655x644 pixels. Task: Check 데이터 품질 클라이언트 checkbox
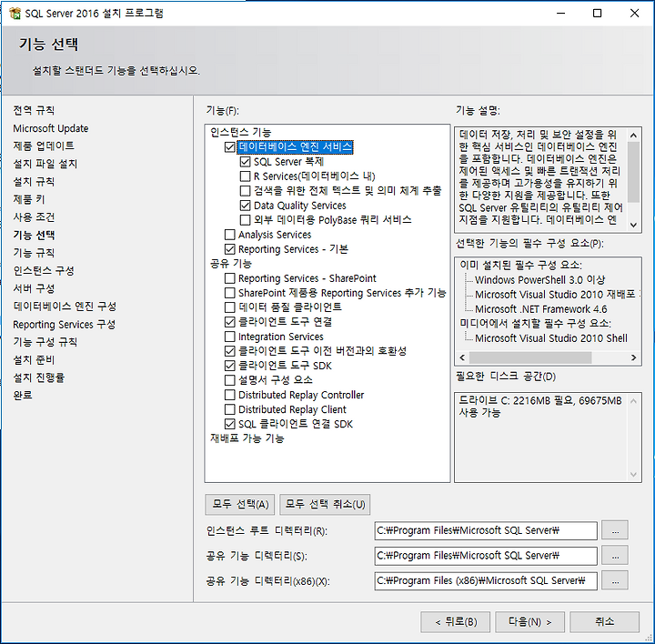pyautogui.click(x=230, y=307)
